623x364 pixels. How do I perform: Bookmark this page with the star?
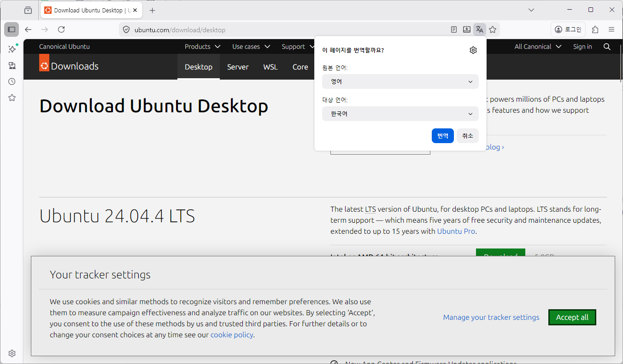[x=493, y=29]
